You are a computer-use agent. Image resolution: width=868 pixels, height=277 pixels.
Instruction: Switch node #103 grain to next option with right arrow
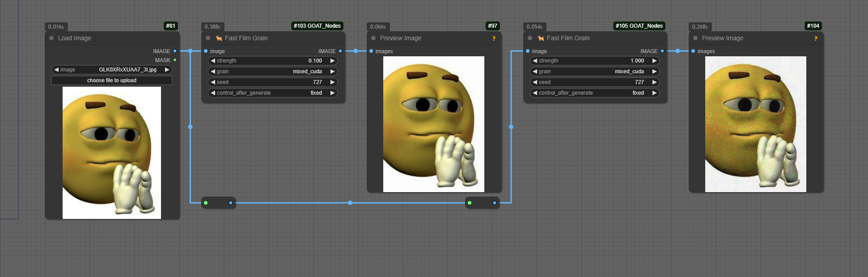click(x=332, y=71)
